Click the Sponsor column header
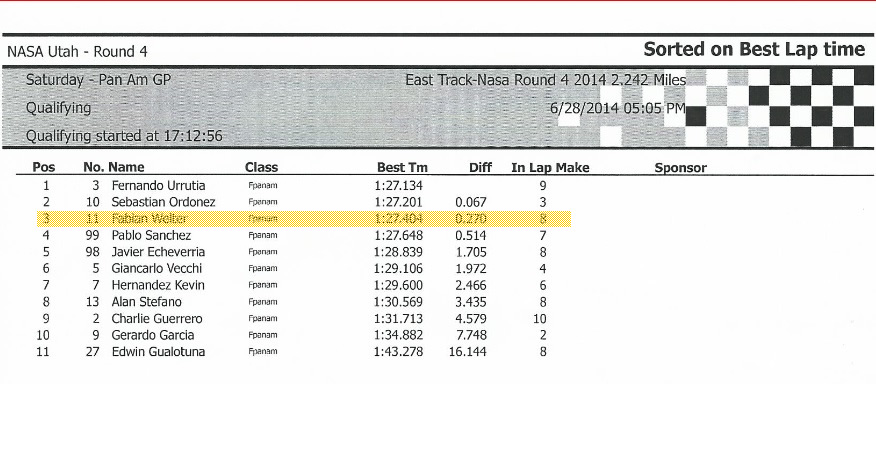The width and height of the screenshot is (876, 456). 680,168
